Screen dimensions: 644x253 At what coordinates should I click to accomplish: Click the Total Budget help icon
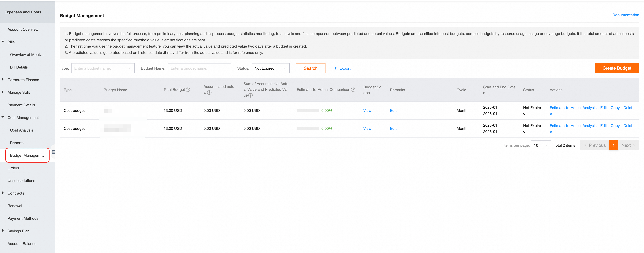188,90
